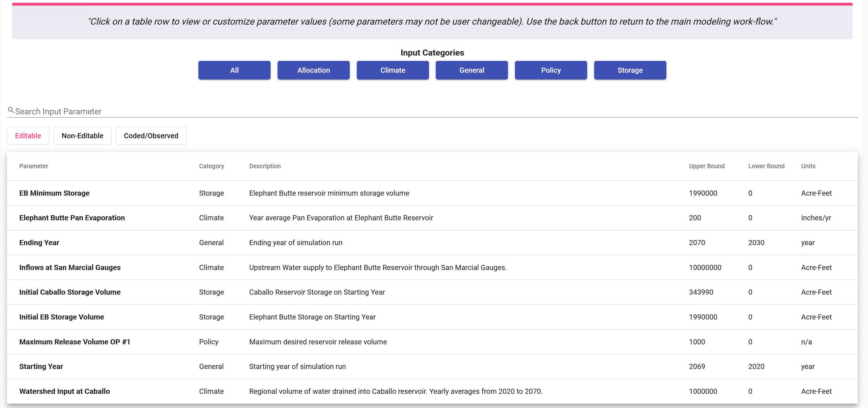Click upper bound value 200

[x=695, y=218]
